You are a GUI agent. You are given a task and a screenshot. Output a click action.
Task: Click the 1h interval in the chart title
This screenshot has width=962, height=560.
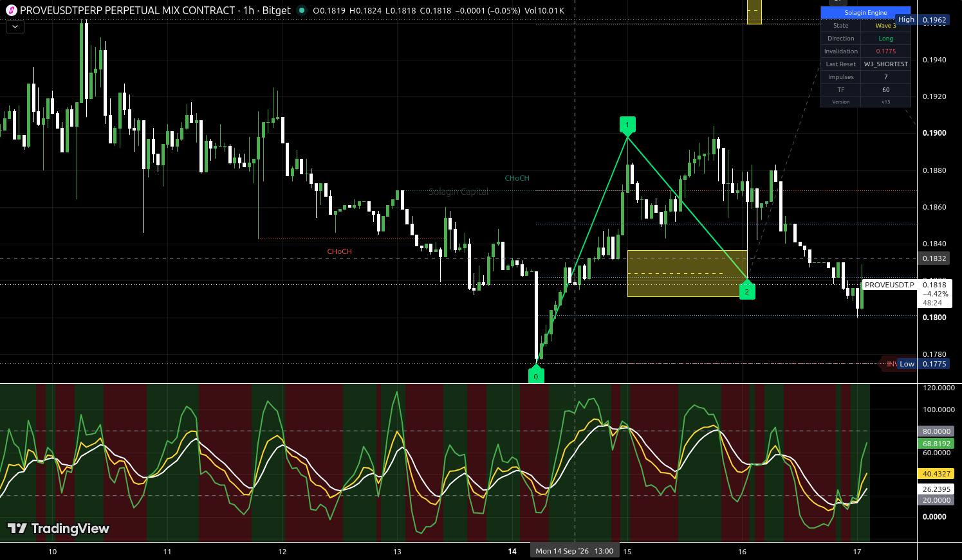pyautogui.click(x=248, y=10)
